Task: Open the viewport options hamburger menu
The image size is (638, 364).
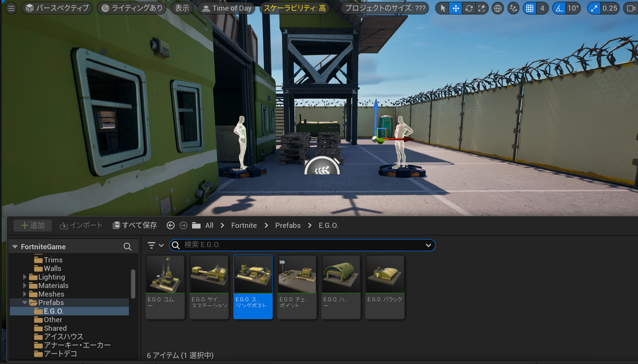Action: [11, 8]
